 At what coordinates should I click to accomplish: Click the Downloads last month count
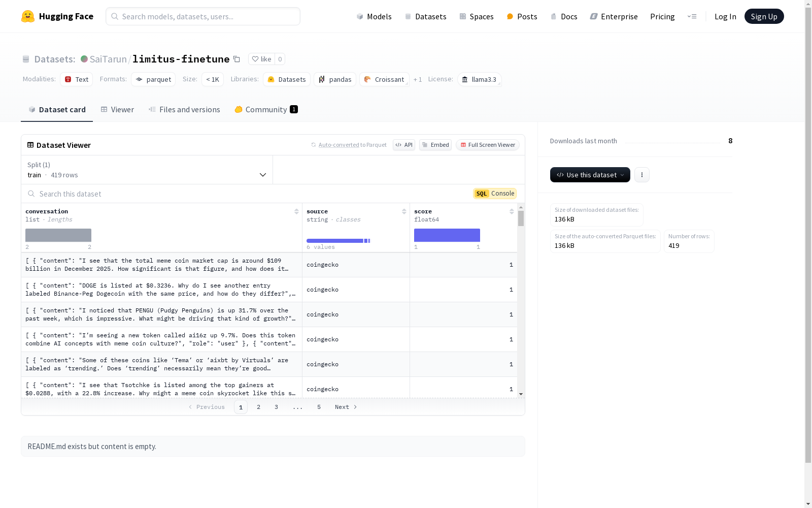tap(730, 141)
